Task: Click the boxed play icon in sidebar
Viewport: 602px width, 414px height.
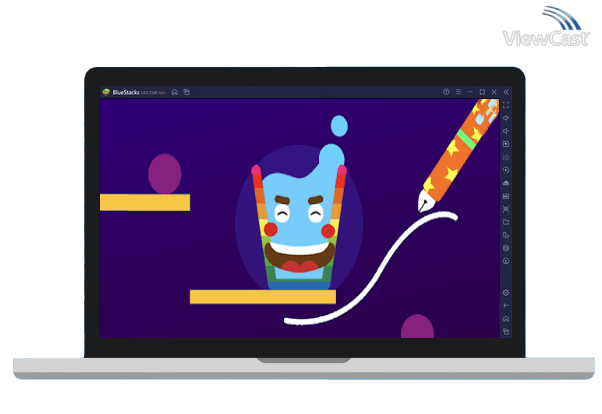Action: click(x=506, y=144)
